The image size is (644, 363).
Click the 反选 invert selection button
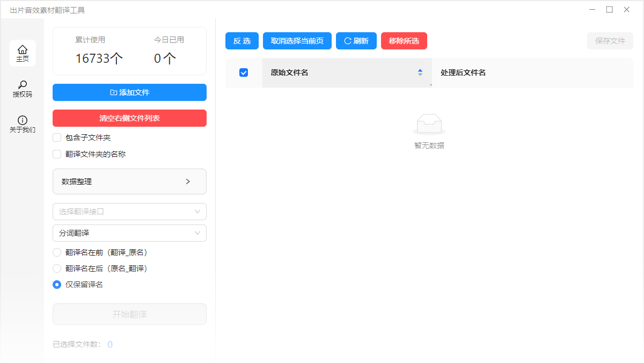pyautogui.click(x=241, y=41)
